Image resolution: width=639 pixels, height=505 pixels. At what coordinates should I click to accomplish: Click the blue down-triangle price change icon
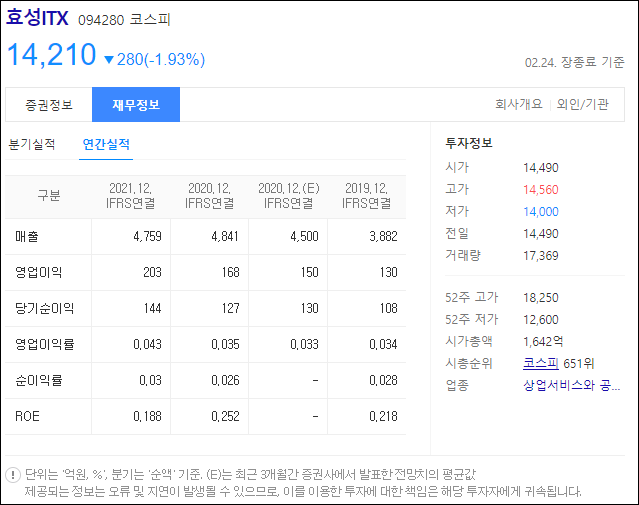(108, 60)
